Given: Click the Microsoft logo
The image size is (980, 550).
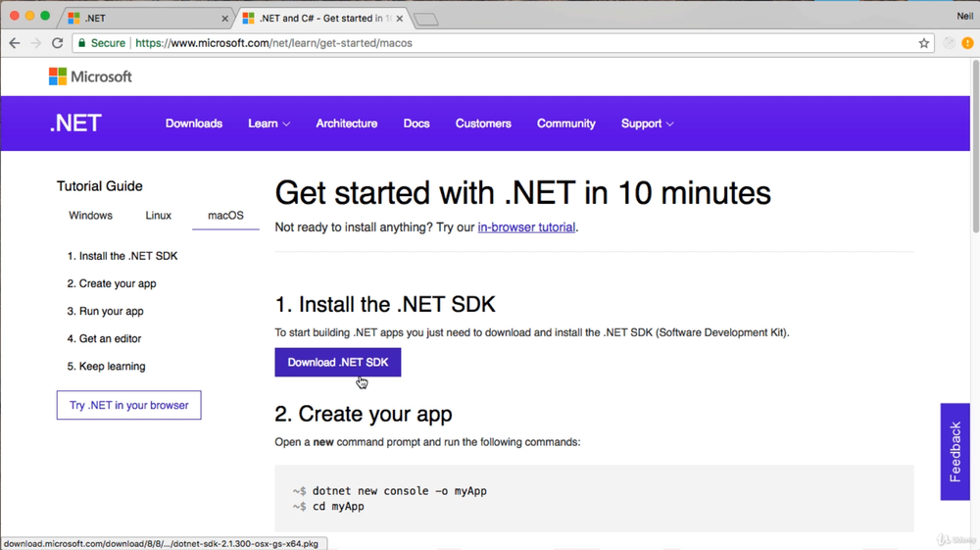Looking at the screenshot, I should 90,76.
